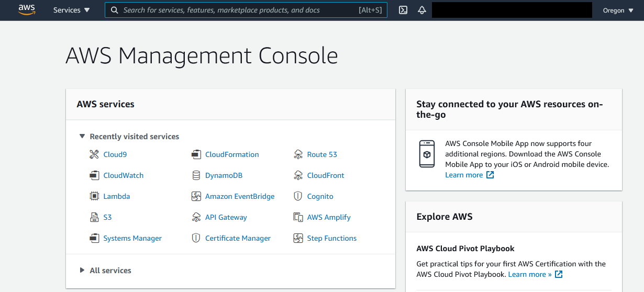Go to Route 53
The height and width of the screenshot is (292, 644).
[322, 154]
